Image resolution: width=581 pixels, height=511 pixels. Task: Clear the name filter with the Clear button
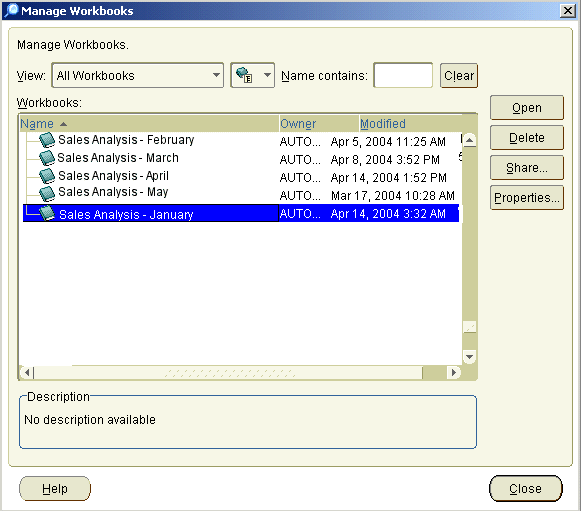459,76
